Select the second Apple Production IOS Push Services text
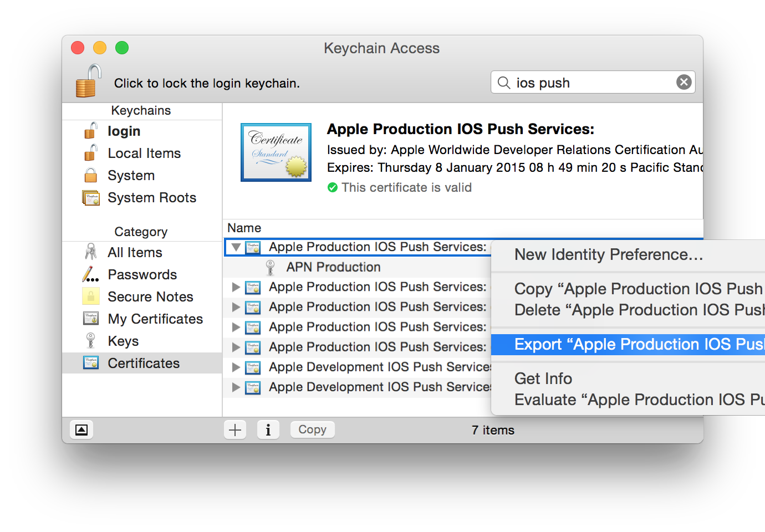Screen dimensions: 765x532 378,287
